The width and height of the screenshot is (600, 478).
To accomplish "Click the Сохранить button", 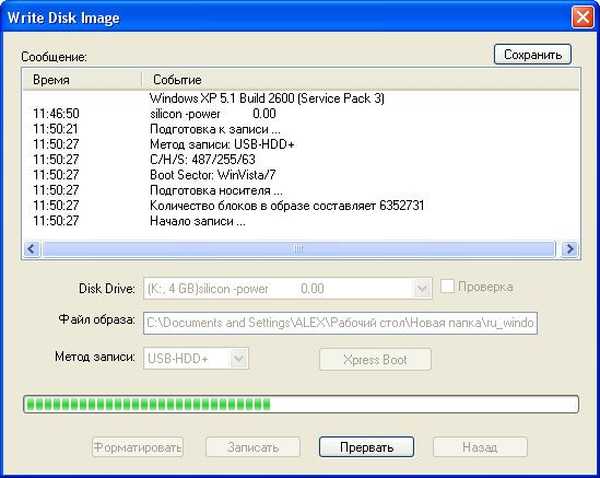I will [x=532, y=54].
